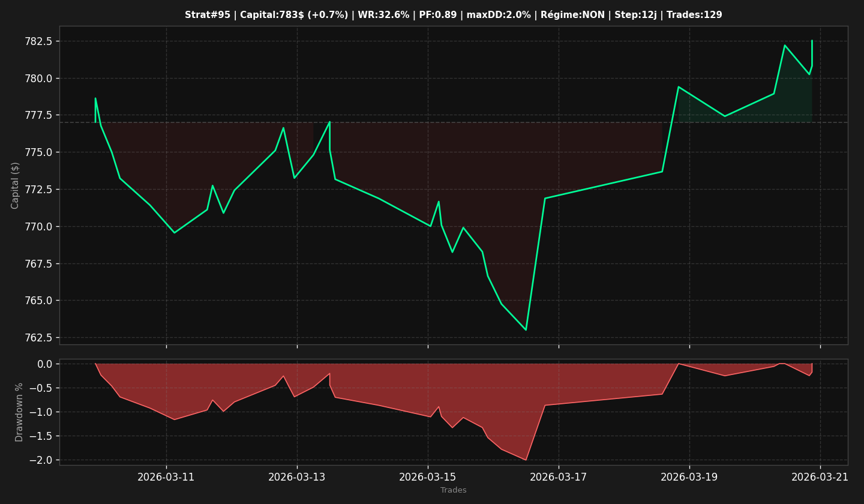864x504 pixels.
Task: Select the 770.0 capital axis tick label
Action: pos(39,227)
